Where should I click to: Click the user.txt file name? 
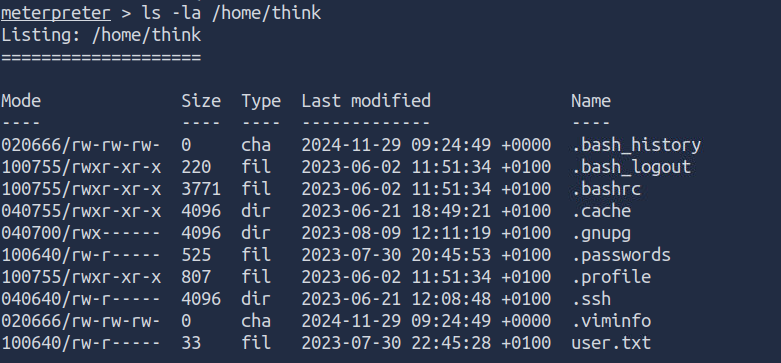coord(611,343)
